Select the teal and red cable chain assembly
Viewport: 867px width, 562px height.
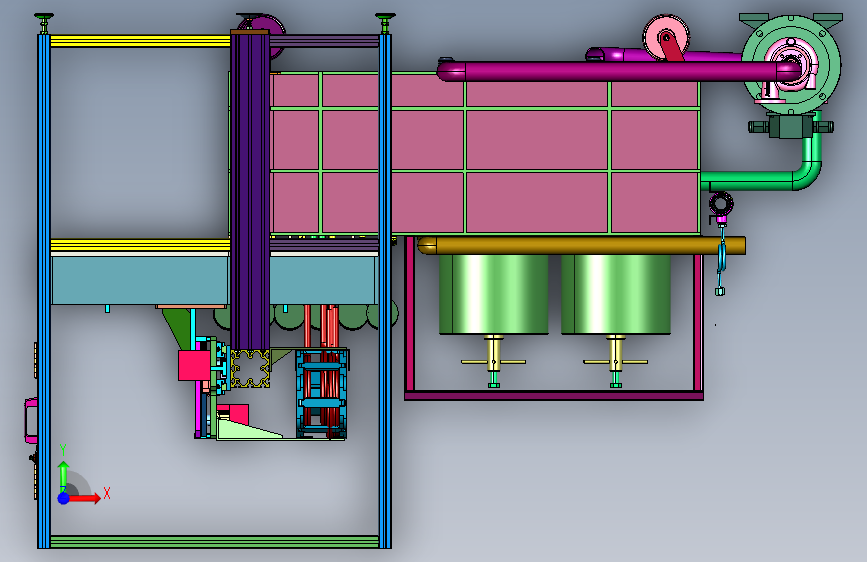(x=321, y=393)
